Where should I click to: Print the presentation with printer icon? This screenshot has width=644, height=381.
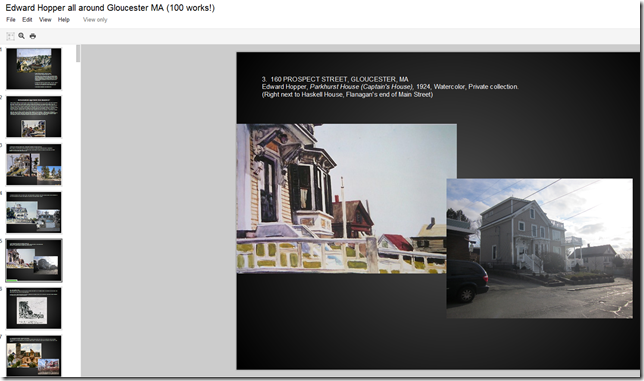(x=33, y=36)
